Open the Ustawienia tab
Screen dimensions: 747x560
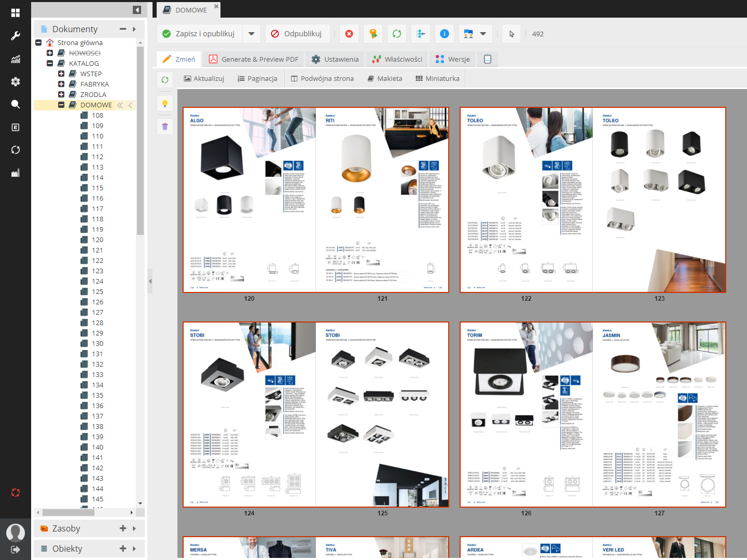coord(335,59)
